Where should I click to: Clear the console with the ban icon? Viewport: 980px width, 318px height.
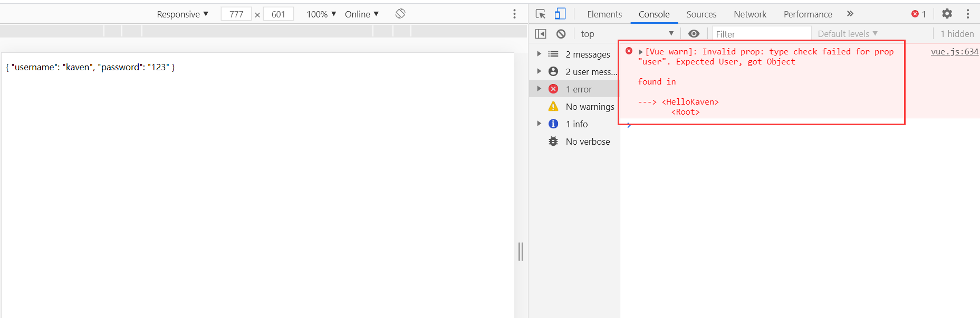[x=561, y=34]
